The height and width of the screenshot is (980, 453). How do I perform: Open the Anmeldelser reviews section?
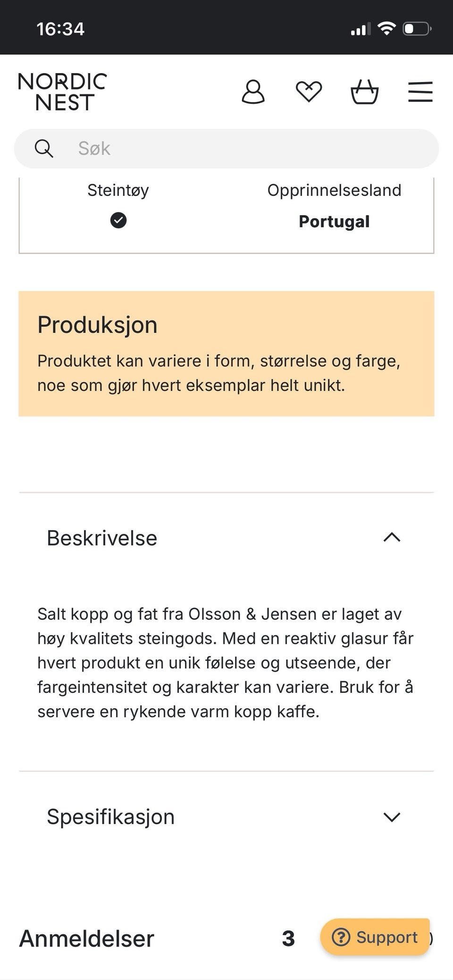click(86, 938)
